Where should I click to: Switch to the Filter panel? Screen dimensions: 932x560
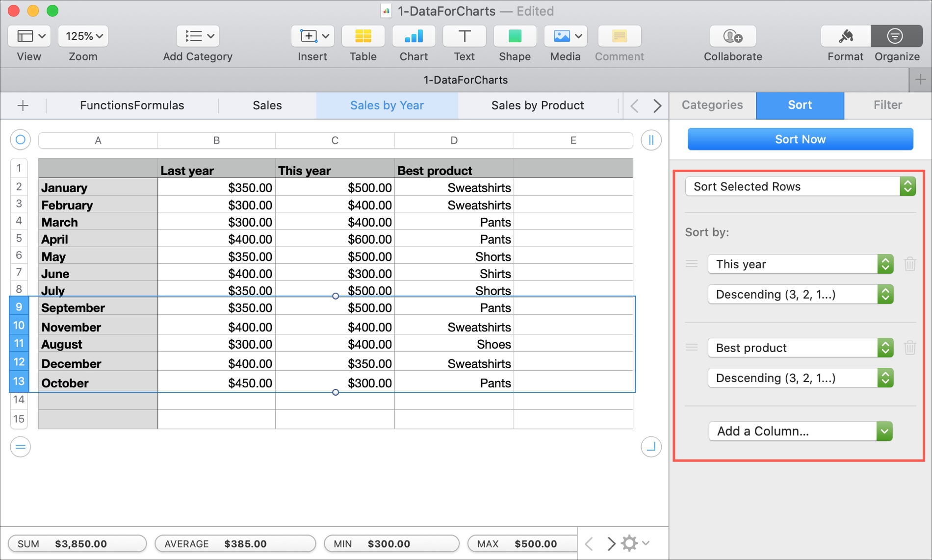coord(887,105)
